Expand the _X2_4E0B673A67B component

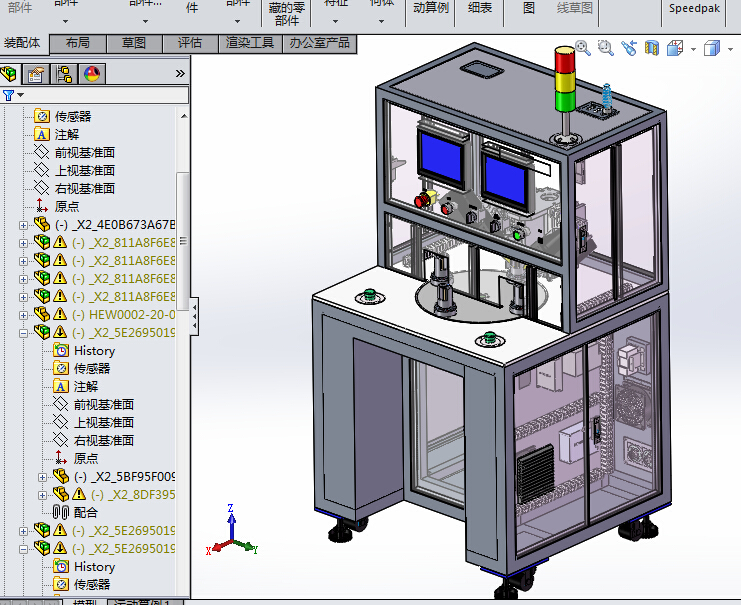[x=23, y=225]
